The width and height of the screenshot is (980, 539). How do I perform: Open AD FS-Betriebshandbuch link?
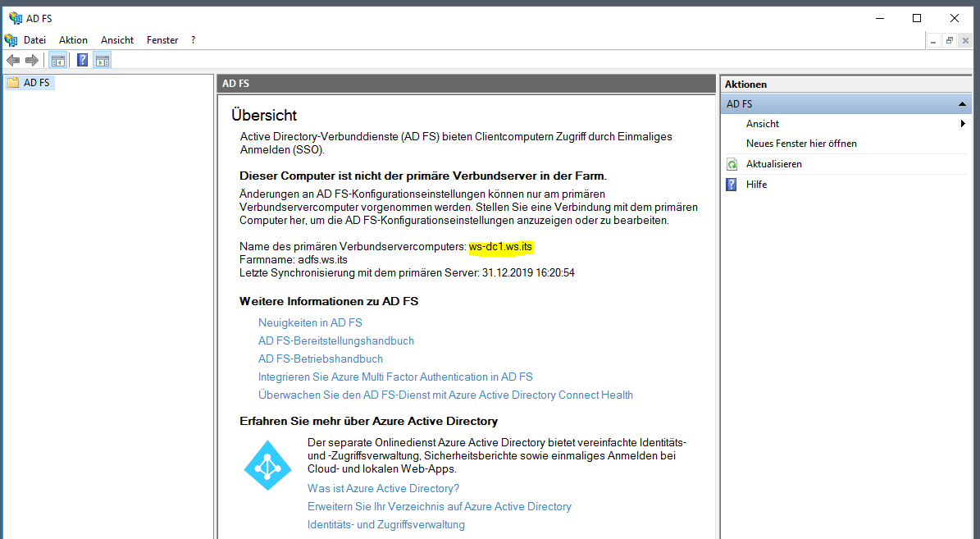(x=321, y=359)
